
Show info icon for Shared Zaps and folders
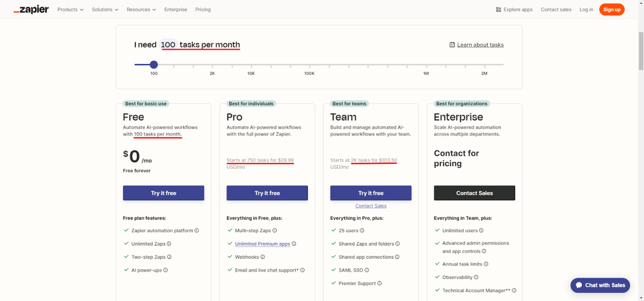398,244
